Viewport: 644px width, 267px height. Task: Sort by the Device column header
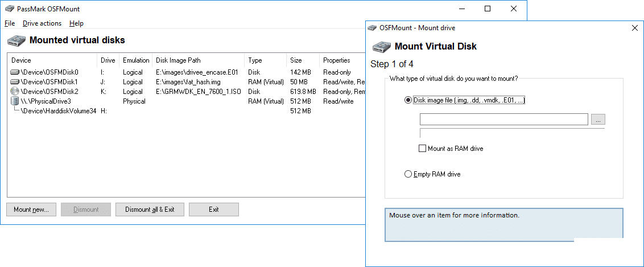click(52, 60)
